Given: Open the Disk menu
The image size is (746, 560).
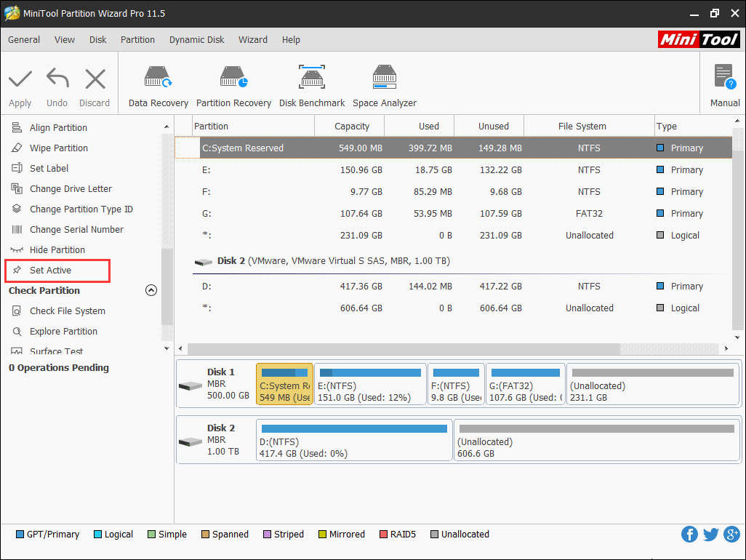Looking at the screenshot, I should 97,40.
